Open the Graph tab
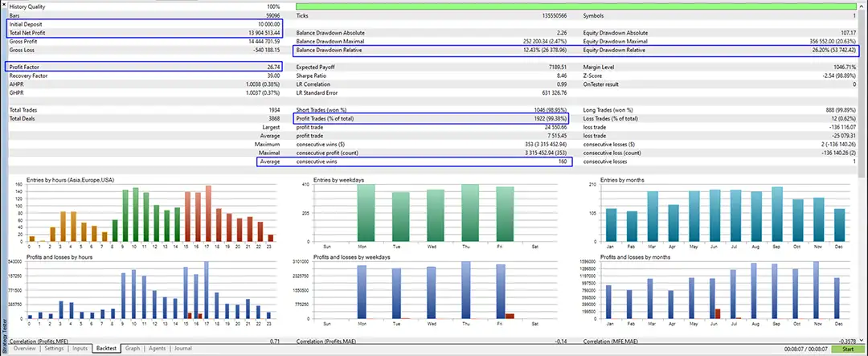 133,349
